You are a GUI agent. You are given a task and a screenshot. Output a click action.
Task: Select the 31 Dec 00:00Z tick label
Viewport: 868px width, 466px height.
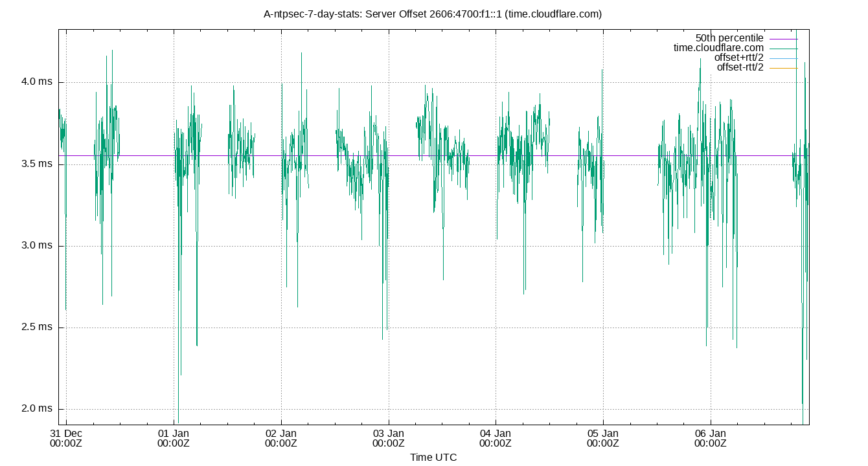pos(65,438)
